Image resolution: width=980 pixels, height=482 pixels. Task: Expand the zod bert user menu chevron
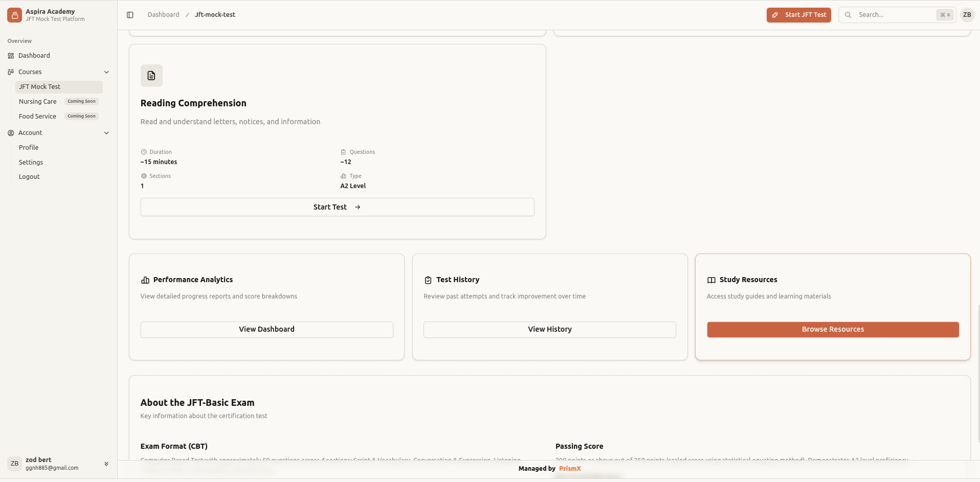[x=106, y=464]
